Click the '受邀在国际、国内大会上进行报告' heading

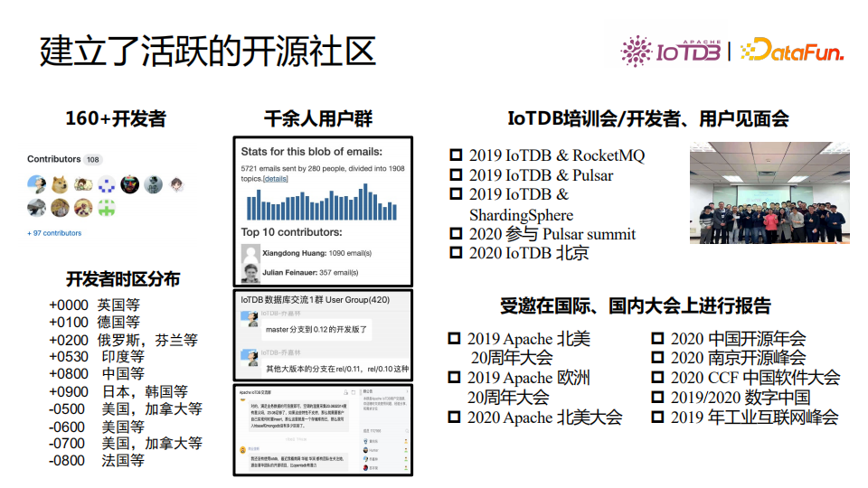pyautogui.click(x=636, y=305)
